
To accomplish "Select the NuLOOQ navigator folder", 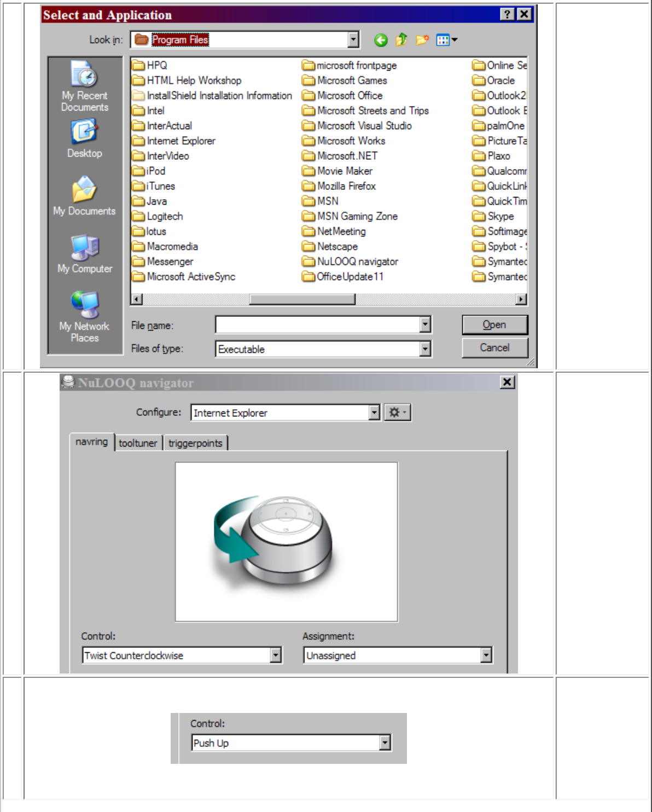I will tap(351, 262).
